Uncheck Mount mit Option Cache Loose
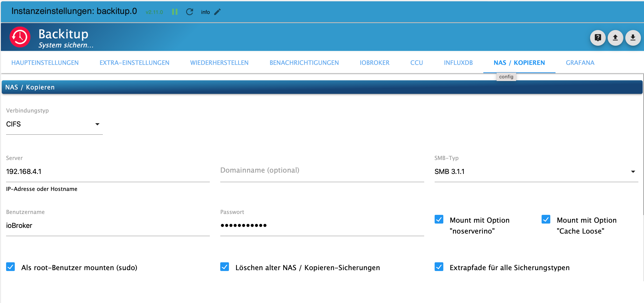Image resolution: width=644 pixels, height=303 pixels. coord(546,219)
